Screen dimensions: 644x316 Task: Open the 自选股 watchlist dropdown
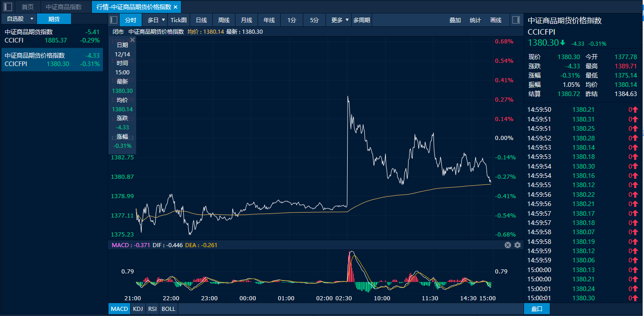pos(18,19)
